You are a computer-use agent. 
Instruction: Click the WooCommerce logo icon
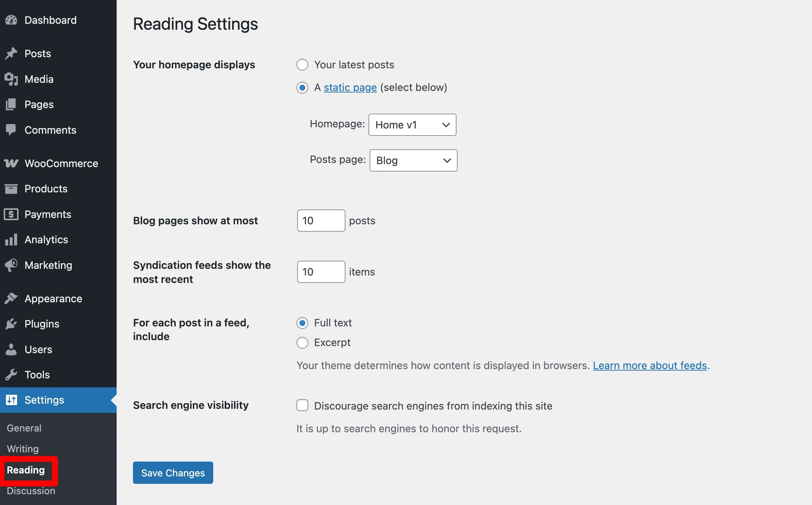(x=11, y=163)
